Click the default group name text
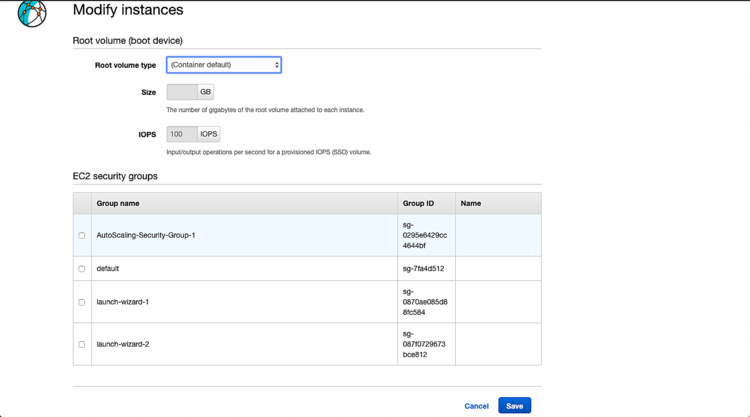 108,269
